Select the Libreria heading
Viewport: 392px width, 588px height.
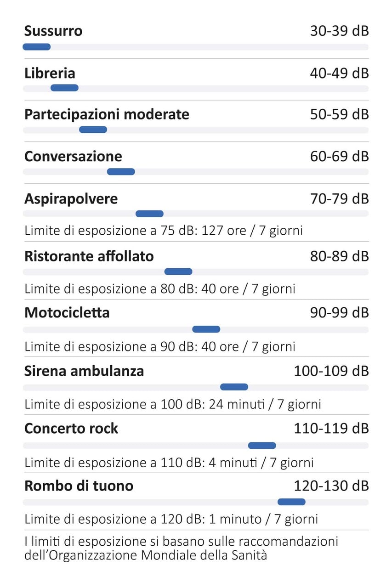(50, 73)
